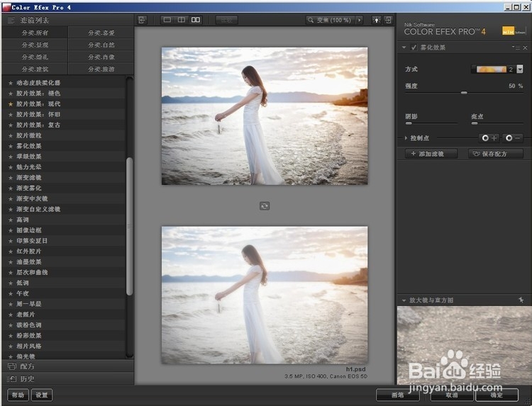
Task: Click the bottom filtered preview image
Action: (265, 295)
